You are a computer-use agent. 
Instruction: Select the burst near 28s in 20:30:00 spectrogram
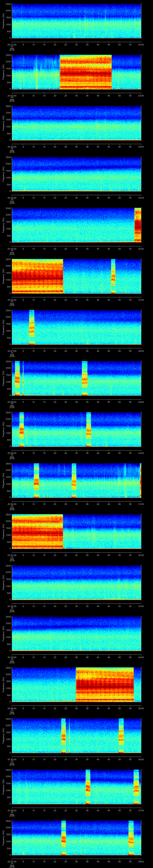coord(74,480)
